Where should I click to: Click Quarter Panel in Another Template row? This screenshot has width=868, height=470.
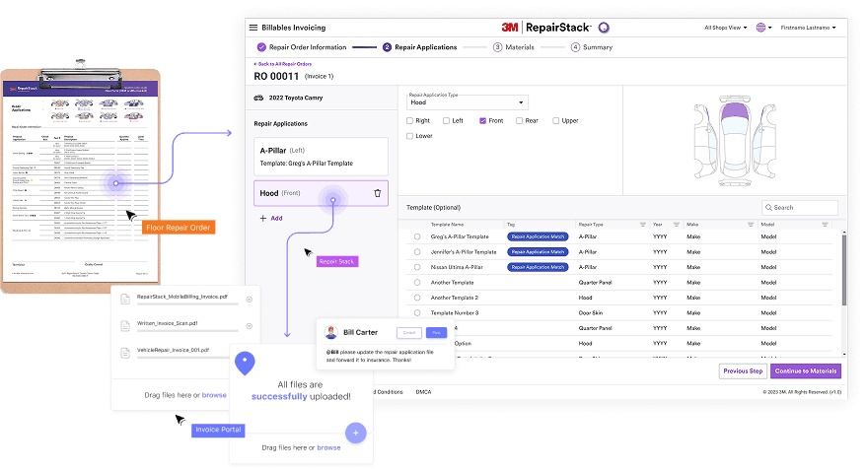tap(595, 283)
